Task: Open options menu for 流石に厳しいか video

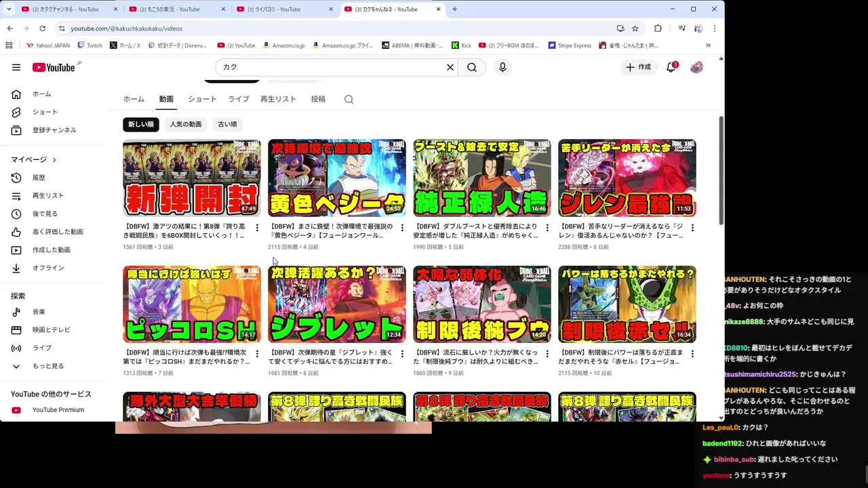Action: 547,354
